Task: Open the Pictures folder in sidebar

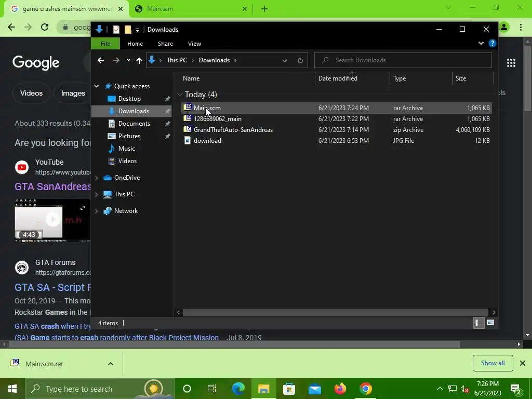Action: pyautogui.click(x=129, y=136)
